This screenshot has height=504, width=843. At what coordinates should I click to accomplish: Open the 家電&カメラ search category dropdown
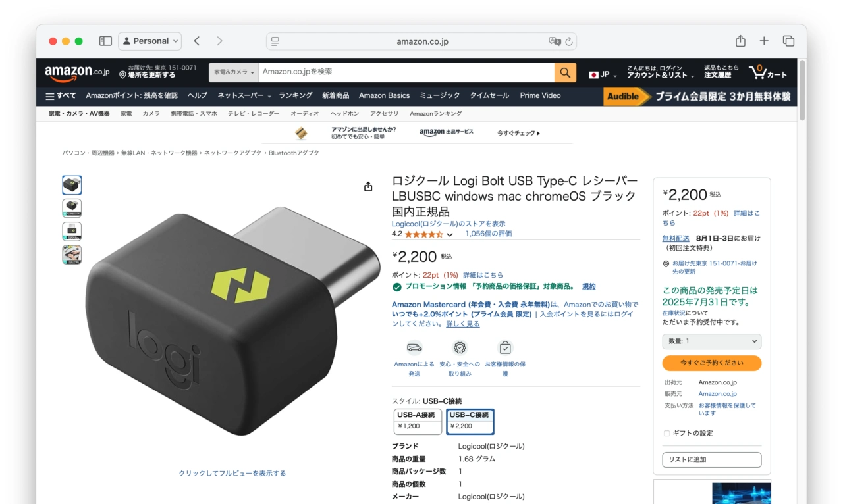[x=234, y=72]
